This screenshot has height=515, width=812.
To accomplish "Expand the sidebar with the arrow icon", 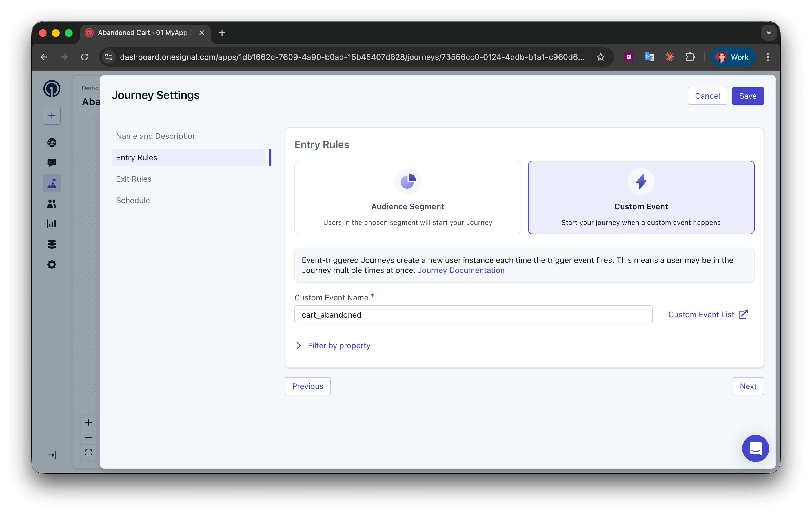I will pyautogui.click(x=52, y=455).
